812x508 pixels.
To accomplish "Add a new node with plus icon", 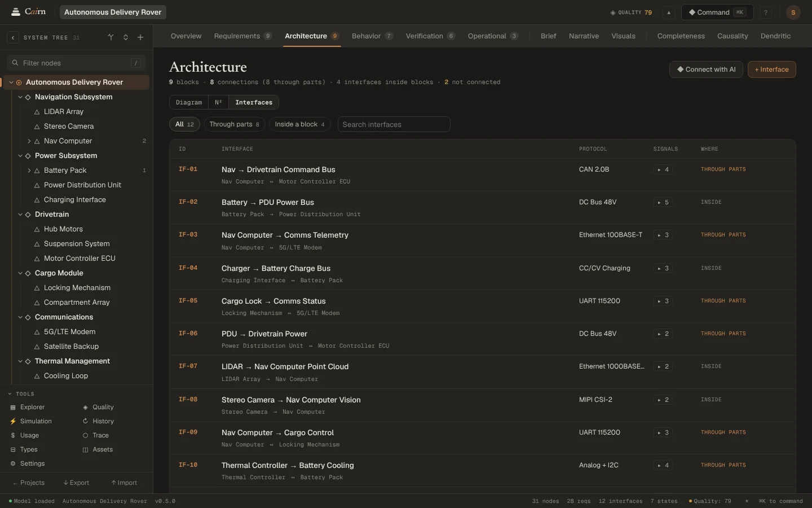I will pos(140,37).
